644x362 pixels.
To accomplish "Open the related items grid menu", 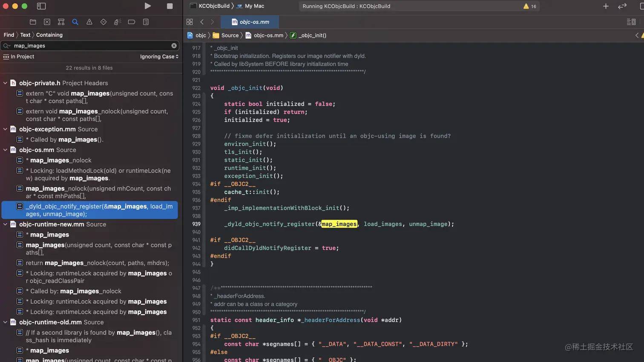I will [190, 22].
